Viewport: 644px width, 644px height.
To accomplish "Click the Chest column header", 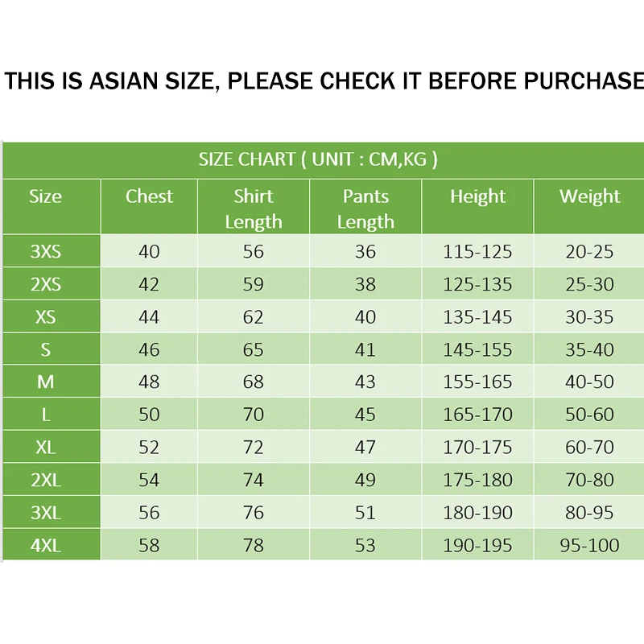I will coord(149,196).
